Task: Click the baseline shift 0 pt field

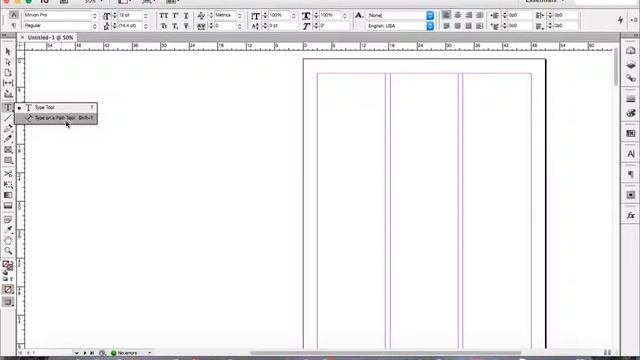Action: [x=282, y=26]
